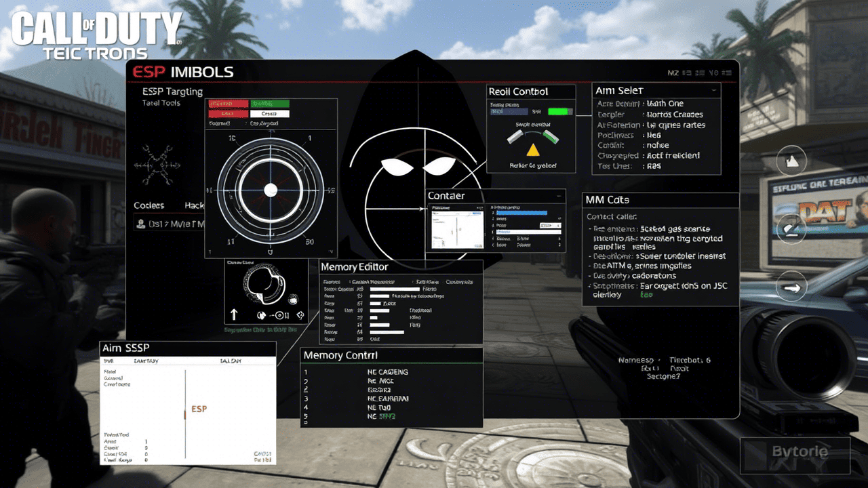
Task: Click the 'MM Cdts' panel title
Action: click(608, 200)
